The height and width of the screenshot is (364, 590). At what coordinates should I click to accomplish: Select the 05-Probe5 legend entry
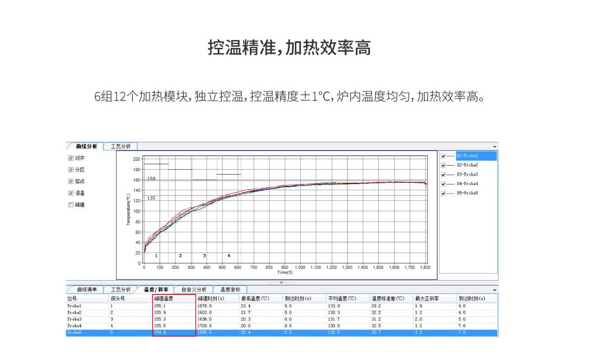(x=467, y=193)
